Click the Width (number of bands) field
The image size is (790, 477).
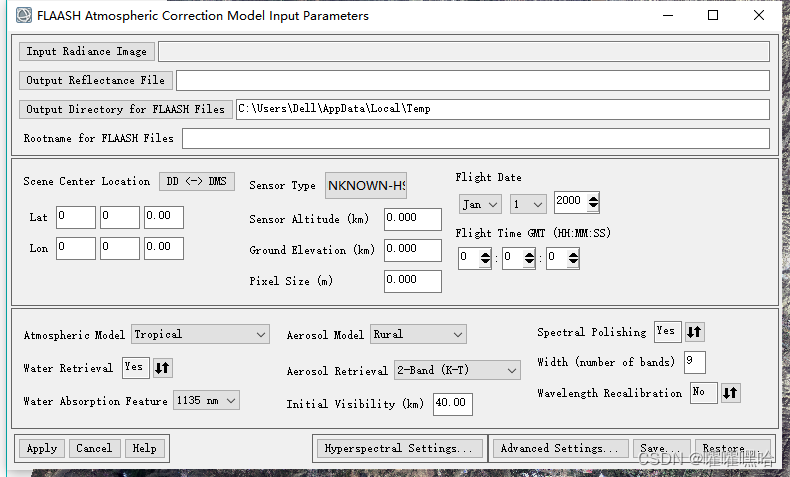pyautogui.click(x=694, y=362)
